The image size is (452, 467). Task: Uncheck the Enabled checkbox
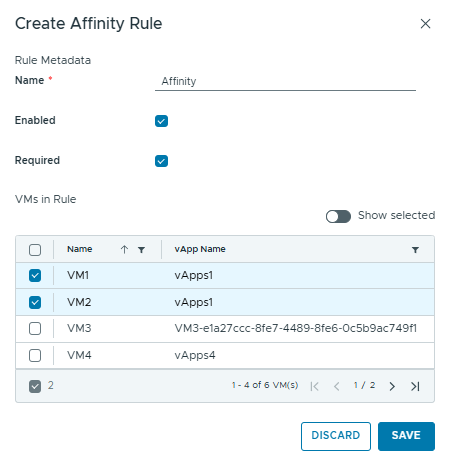tap(161, 121)
